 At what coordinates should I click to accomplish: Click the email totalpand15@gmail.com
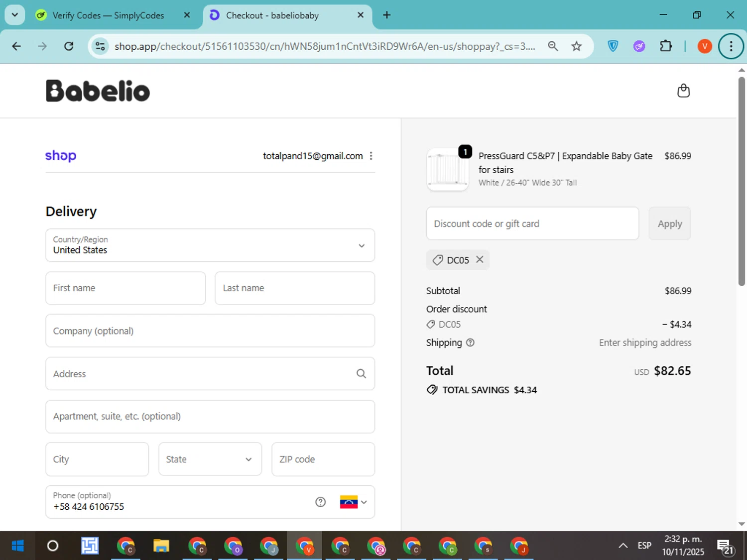pos(313,156)
